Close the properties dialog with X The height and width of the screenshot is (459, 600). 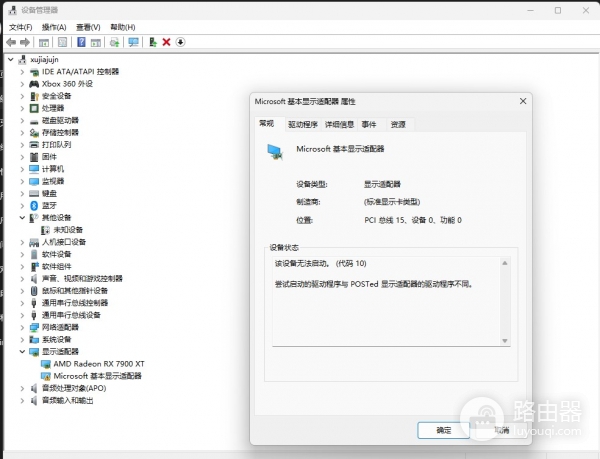point(523,101)
